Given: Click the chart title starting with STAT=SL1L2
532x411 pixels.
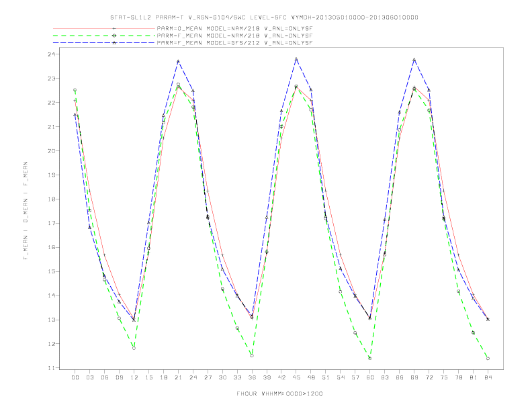Looking at the screenshot, I should (264, 17).
